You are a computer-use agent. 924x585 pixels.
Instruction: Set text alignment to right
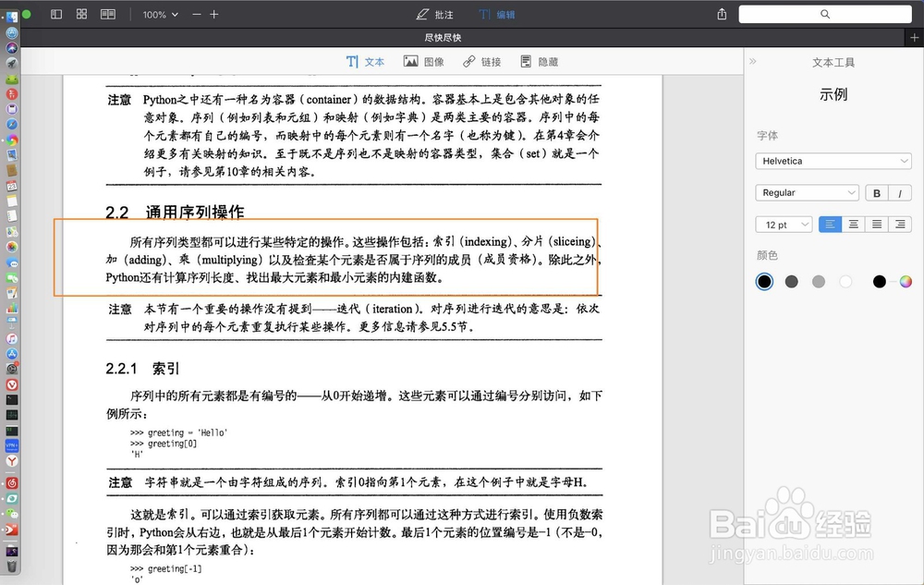point(900,225)
